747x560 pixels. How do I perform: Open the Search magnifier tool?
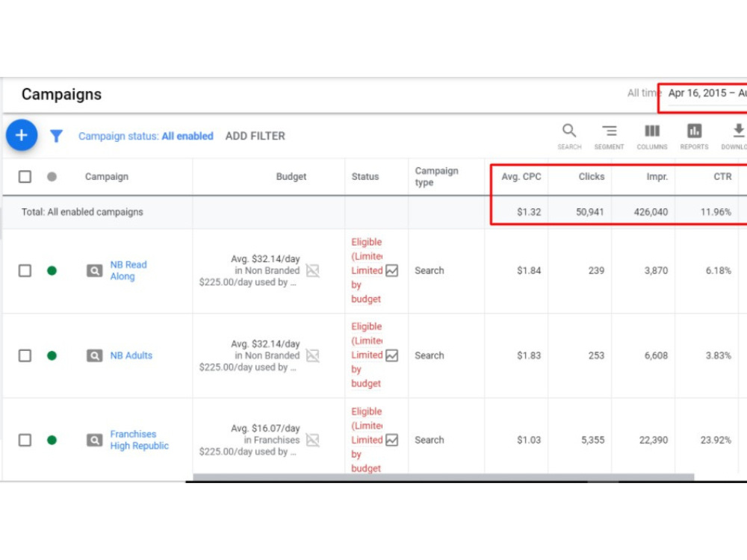pos(569,136)
